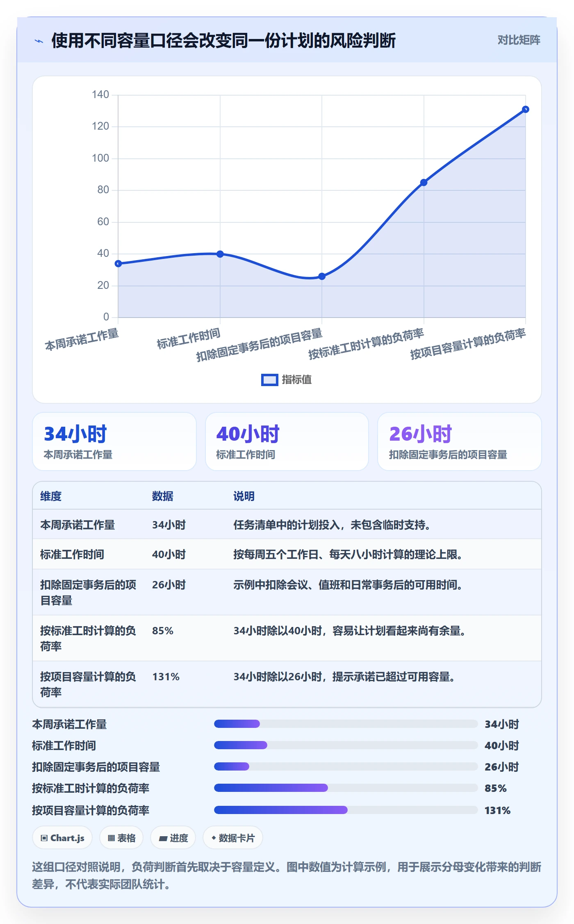Select the 34小时除以40小时 description cell
This screenshot has width=574, height=924.
click(350, 631)
